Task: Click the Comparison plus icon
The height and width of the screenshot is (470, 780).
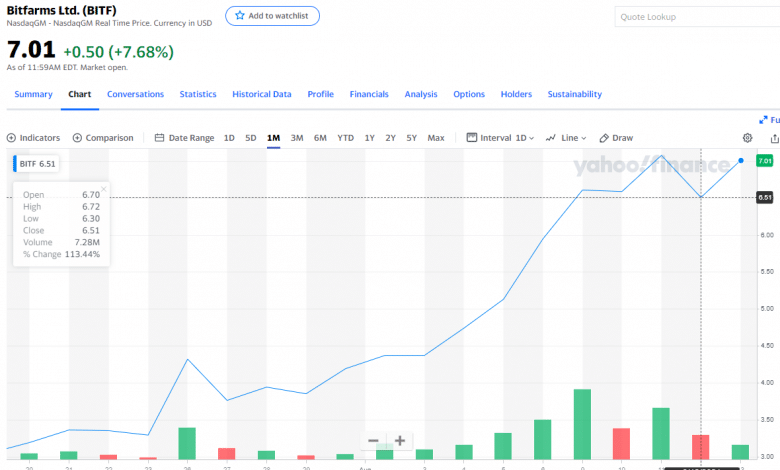Action: coord(77,138)
